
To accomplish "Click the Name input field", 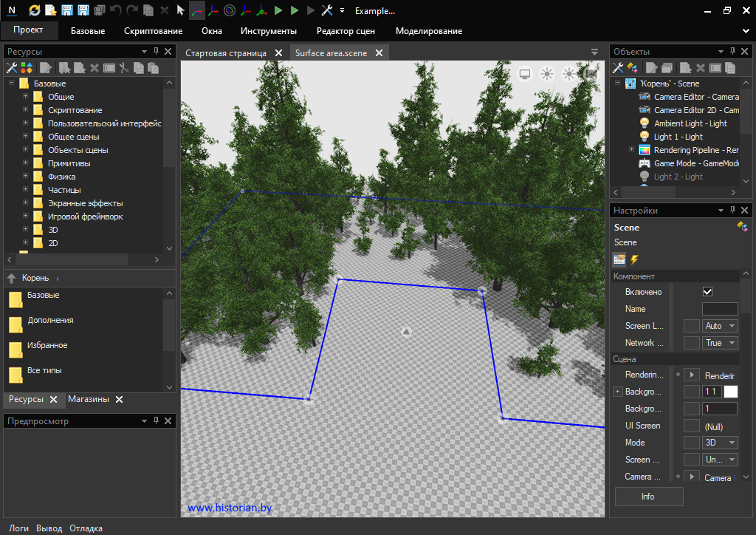I will pos(719,309).
